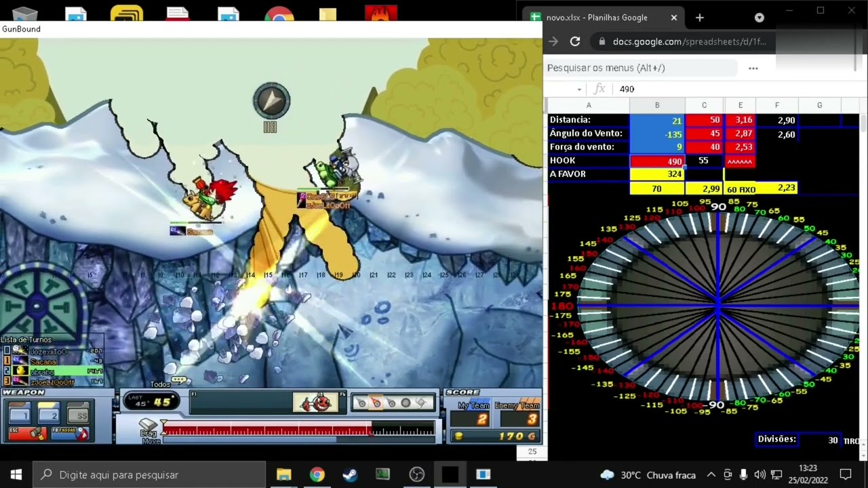Select the gray ball shot-mode icon

pyautogui.click(x=406, y=403)
